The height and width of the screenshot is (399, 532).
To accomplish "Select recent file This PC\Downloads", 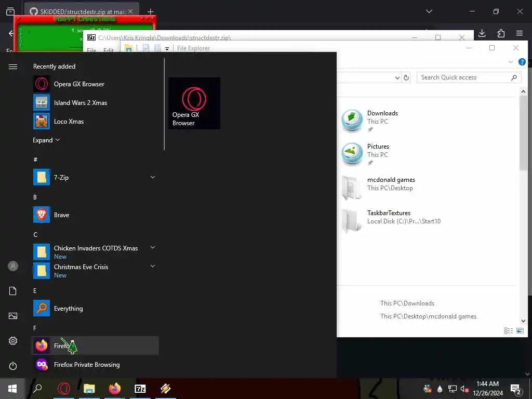I will (407, 303).
